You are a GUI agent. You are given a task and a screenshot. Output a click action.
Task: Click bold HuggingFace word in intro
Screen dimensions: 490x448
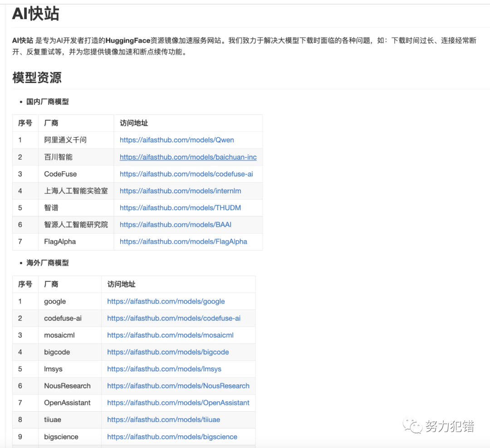[x=128, y=41]
